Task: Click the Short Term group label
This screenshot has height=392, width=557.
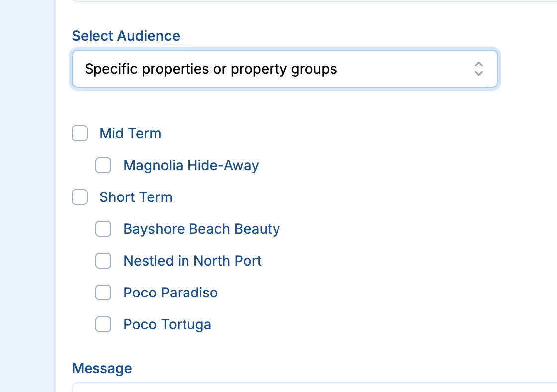Action: coord(136,197)
